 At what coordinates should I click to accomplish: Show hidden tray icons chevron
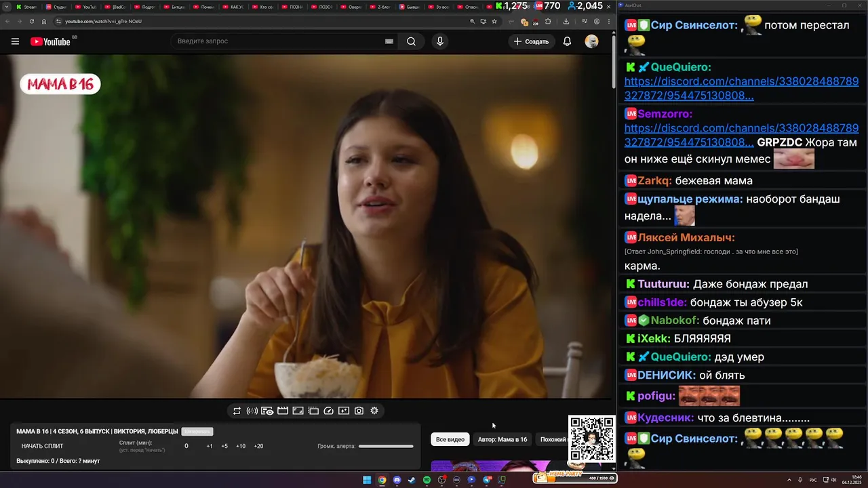click(x=790, y=480)
